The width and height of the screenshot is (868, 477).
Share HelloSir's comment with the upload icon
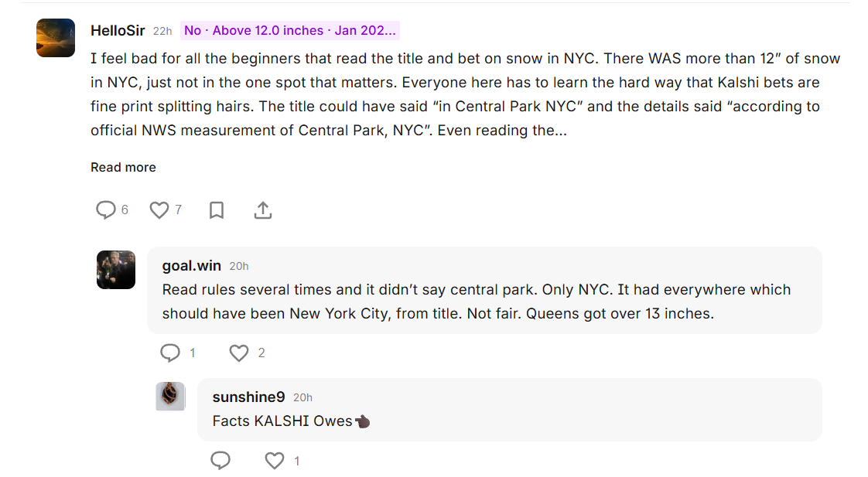(262, 210)
